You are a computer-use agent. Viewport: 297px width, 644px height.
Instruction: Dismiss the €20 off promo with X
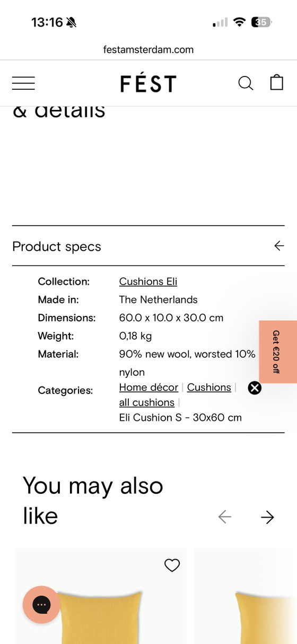255,388
